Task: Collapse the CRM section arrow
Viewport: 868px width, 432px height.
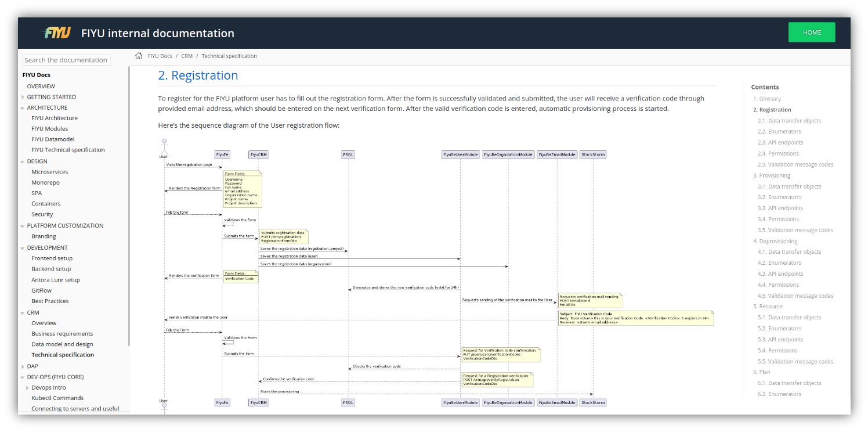Action: (23, 313)
